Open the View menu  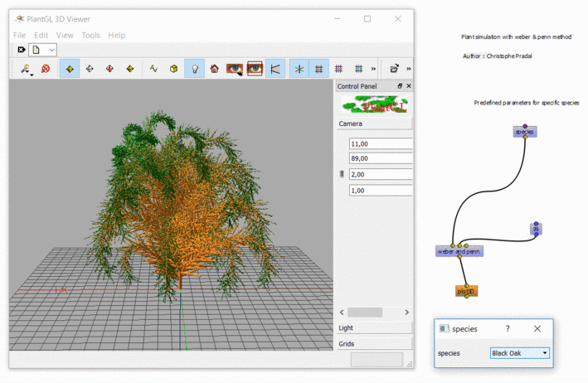tap(65, 35)
